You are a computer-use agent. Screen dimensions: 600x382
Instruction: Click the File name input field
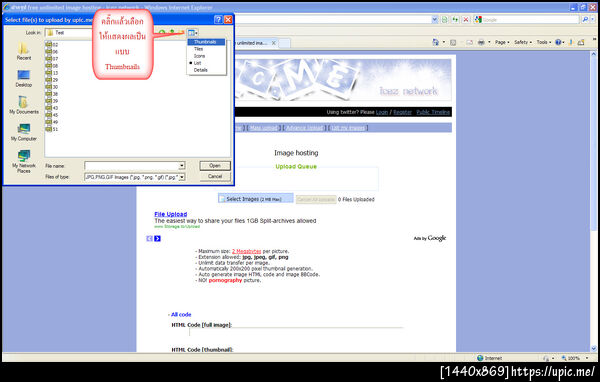(131, 166)
